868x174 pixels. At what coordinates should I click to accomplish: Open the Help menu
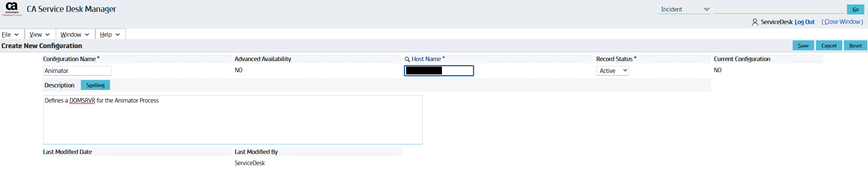110,34
